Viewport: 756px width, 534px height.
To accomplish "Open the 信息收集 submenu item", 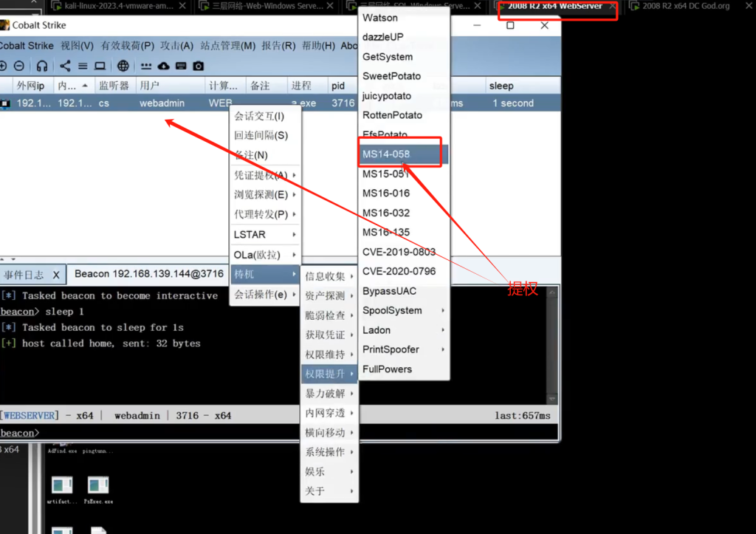I will (x=329, y=276).
